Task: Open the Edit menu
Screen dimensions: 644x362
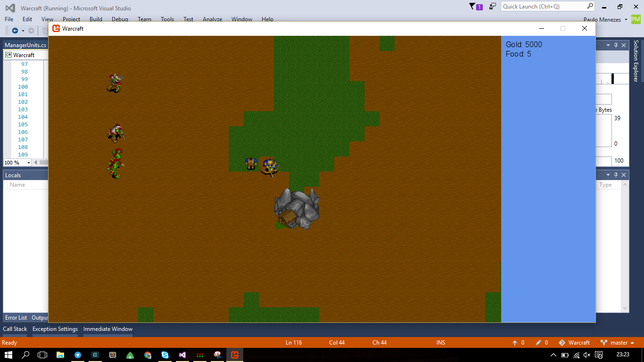Action: (x=27, y=19)
